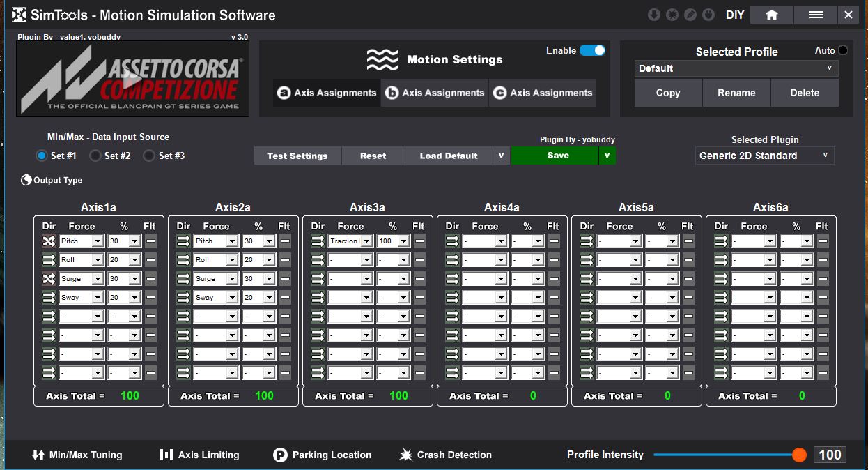Toggle direction arrow for Axis2a Pitch row

[x=183, y=241]
